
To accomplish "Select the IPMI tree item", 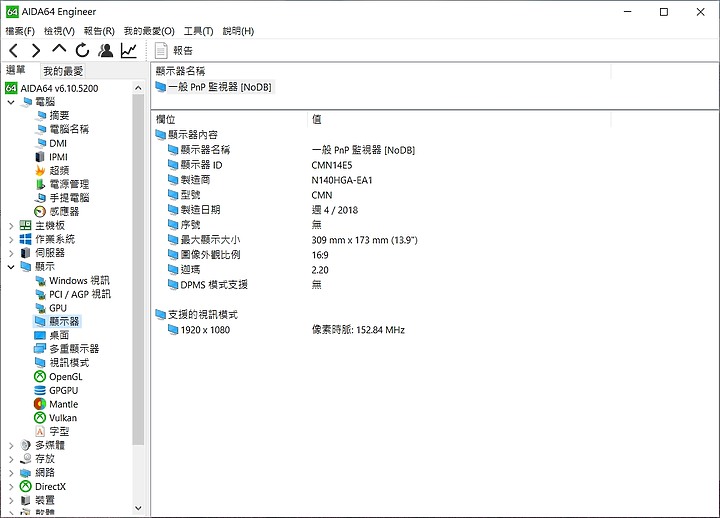I will (58, 157).
